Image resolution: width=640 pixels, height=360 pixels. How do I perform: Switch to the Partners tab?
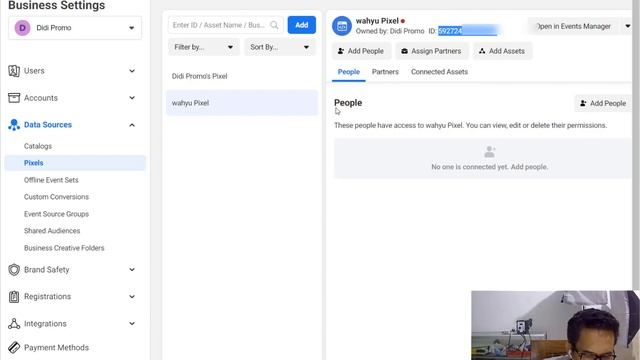pyautogui.click(x=385, y=72)
